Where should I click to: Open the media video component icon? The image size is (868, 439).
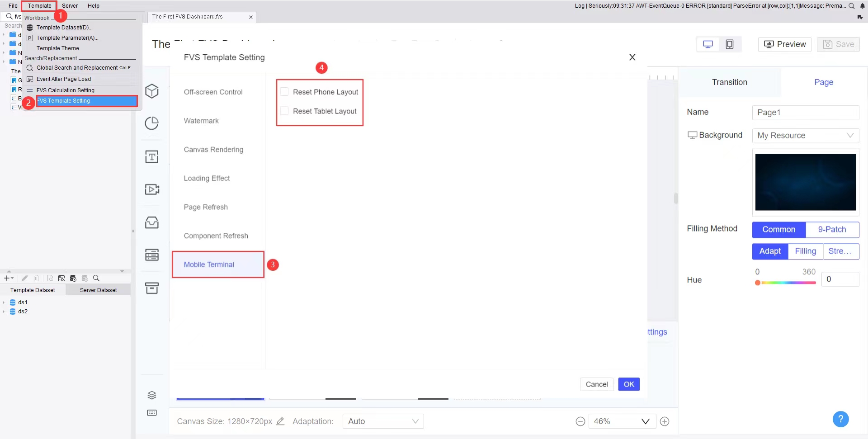coord(152,189)
